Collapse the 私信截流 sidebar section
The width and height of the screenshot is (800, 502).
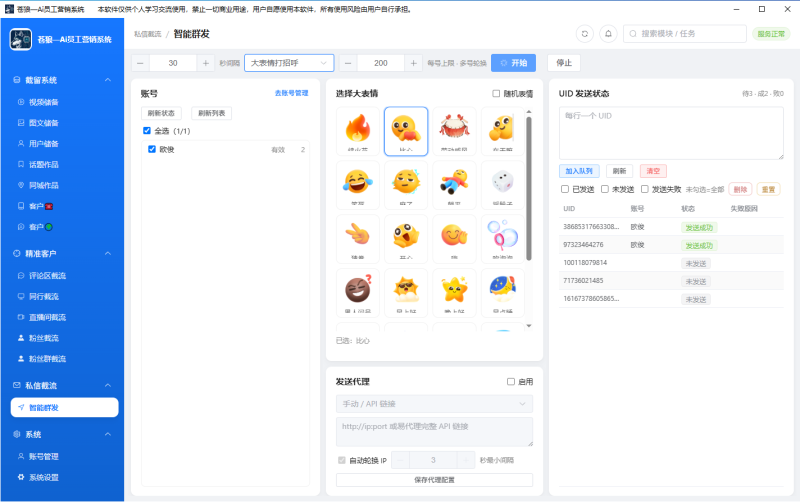108,386
